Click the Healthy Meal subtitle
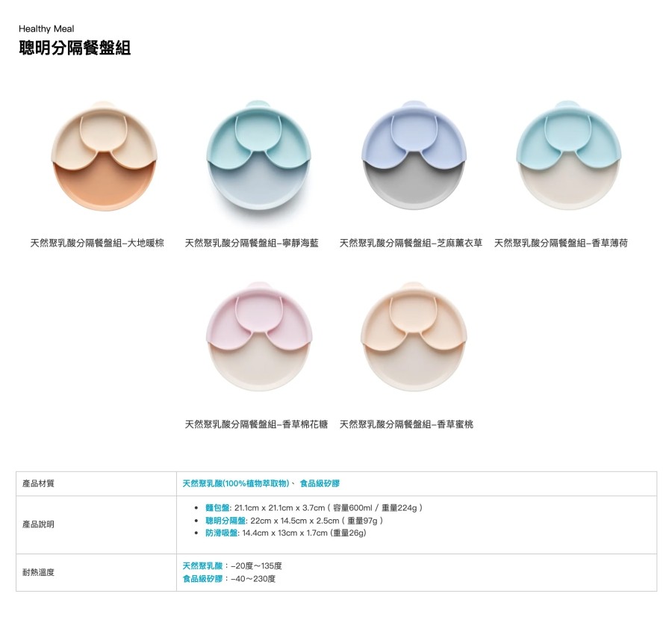This screenshot has width=672, height=626. [46, 28]
